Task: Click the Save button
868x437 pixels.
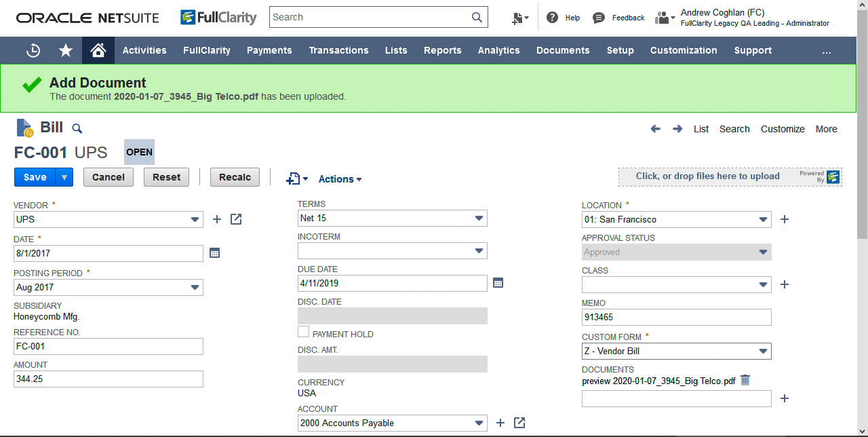Action: coord(34,176)
